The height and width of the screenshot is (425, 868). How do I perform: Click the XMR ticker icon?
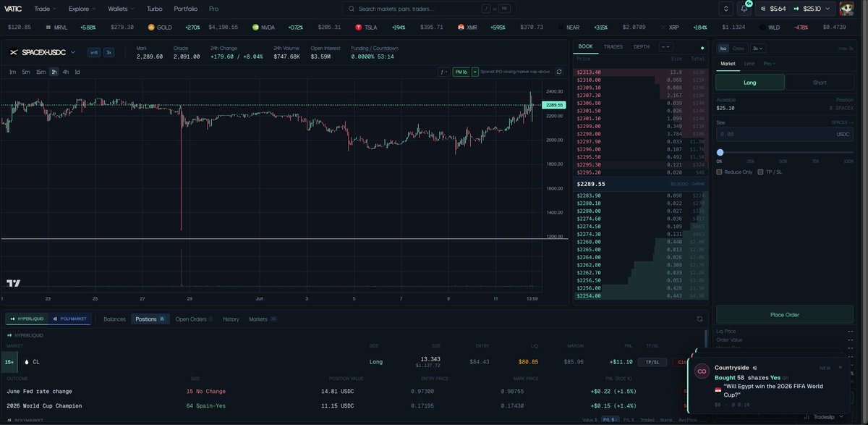tap(461, 27)
